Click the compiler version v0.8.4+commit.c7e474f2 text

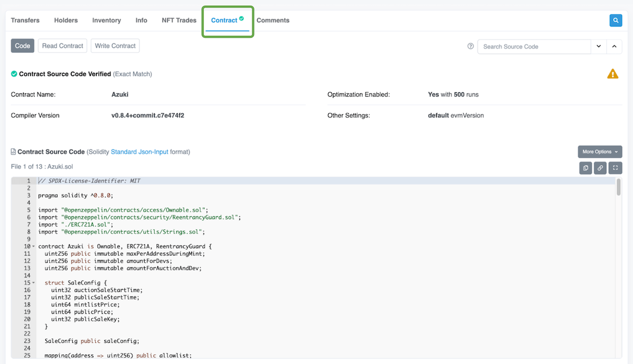(148, 115)
